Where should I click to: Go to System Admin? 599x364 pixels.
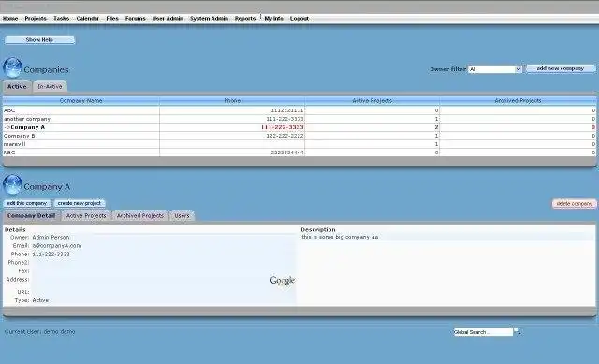tap(209, 19)
